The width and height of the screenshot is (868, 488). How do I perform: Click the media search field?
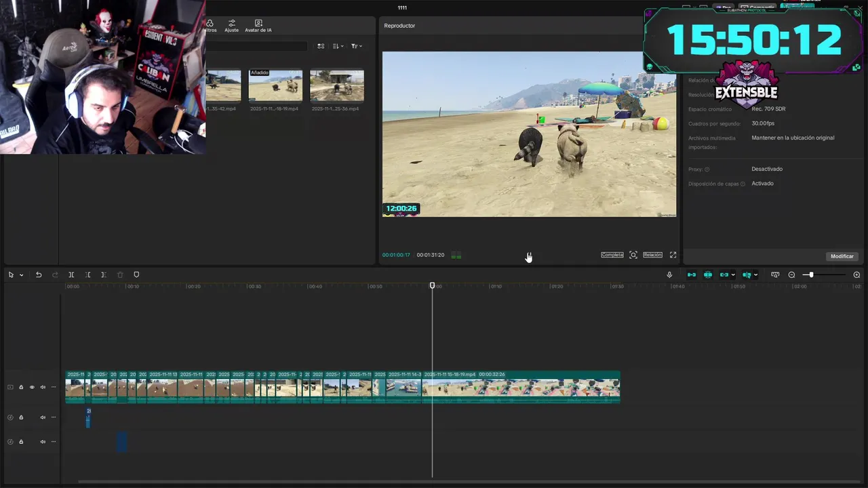pyautogui.click(x=256, y=46)
